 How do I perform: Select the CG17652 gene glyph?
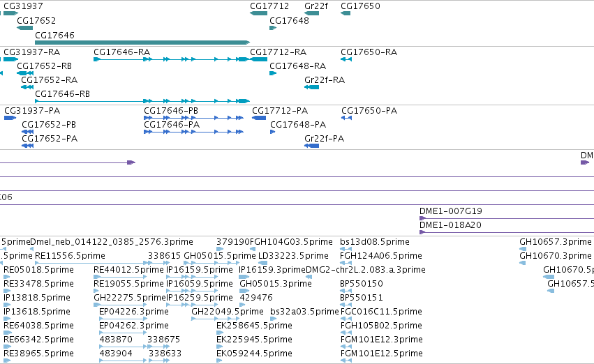click(x=24, y=28)
